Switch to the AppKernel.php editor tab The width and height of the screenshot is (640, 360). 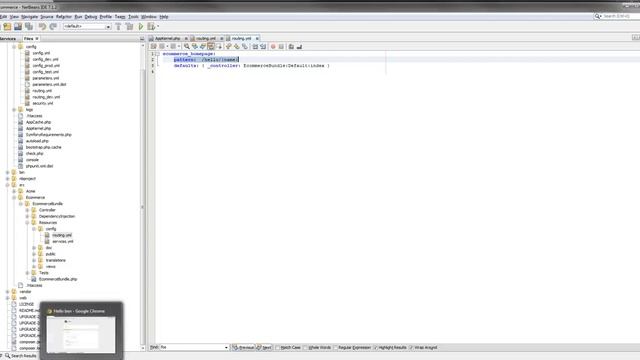tap(167, 38)
